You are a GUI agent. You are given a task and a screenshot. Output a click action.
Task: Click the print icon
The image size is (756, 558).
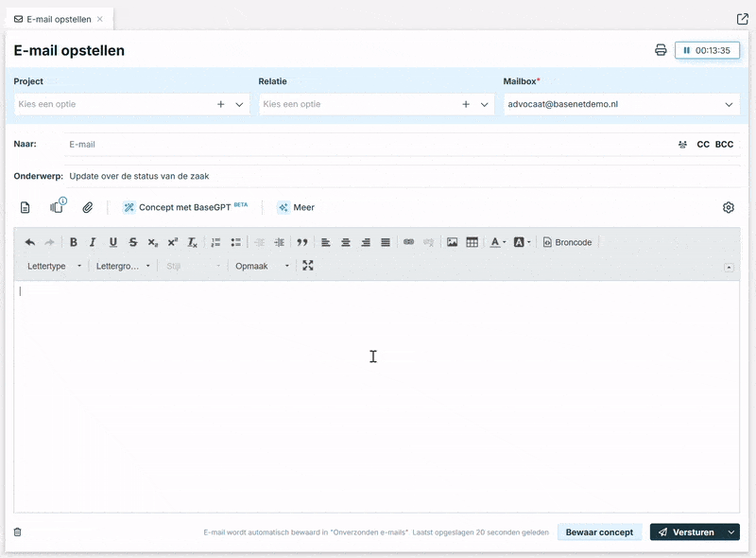[x=661, y=50]
